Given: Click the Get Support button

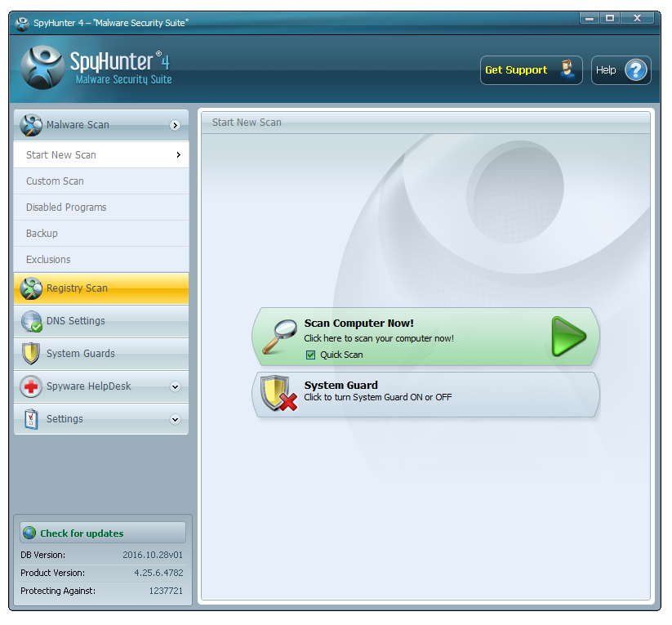Looking at the screenshot, I should tap(531, 70).
